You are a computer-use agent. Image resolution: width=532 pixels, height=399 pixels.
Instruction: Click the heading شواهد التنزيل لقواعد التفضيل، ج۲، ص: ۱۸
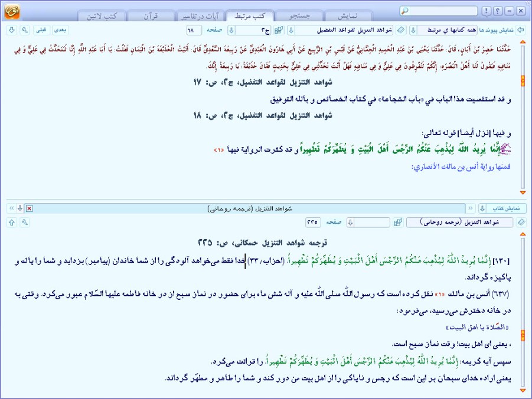(263, 116)
